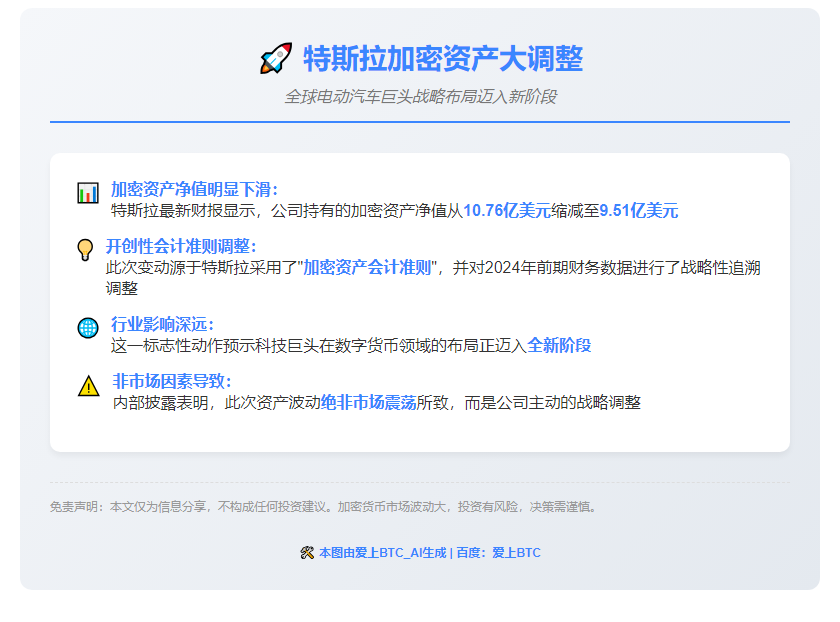Click the highlighted figure 10.76亿美元
The image size is (840, 622).
click(507, 211)
